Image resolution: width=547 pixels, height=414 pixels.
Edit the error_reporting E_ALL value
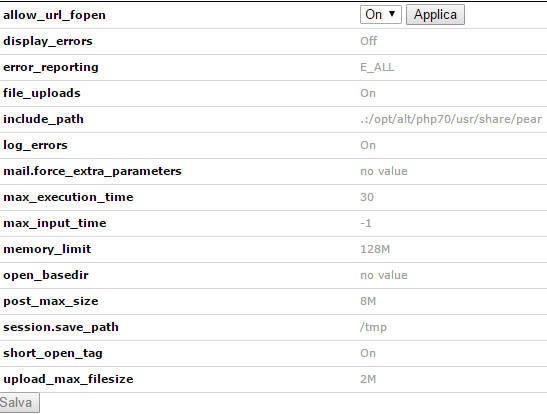pyautogui.click(x=377, y=67)
